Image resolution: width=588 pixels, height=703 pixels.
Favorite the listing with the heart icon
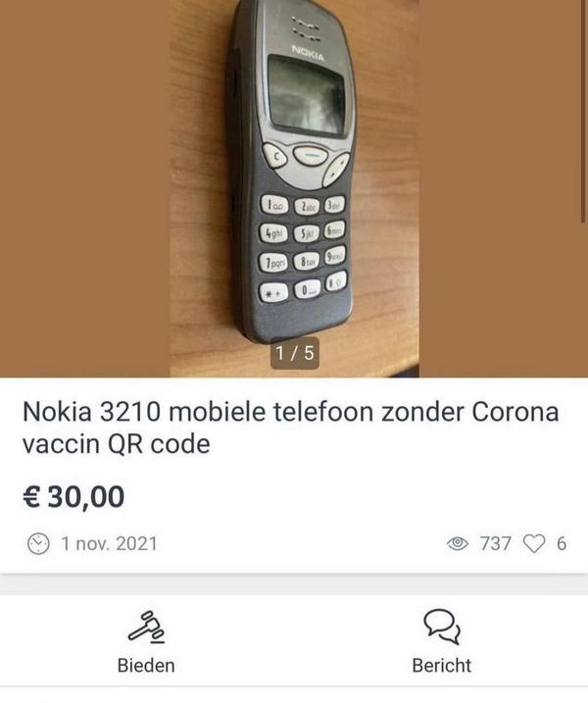[x=534, y=543]
